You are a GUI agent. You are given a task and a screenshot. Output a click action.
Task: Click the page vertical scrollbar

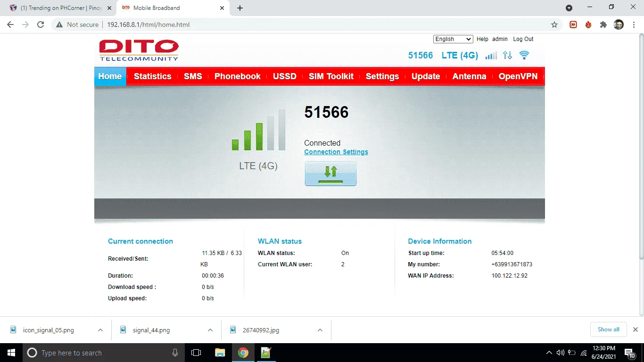pos(641,146)
